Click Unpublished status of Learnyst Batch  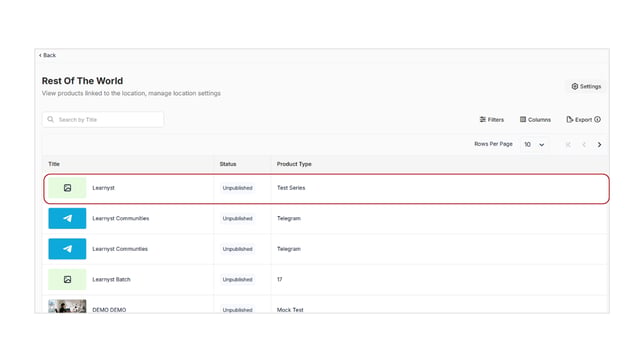(x=237, y=279)
